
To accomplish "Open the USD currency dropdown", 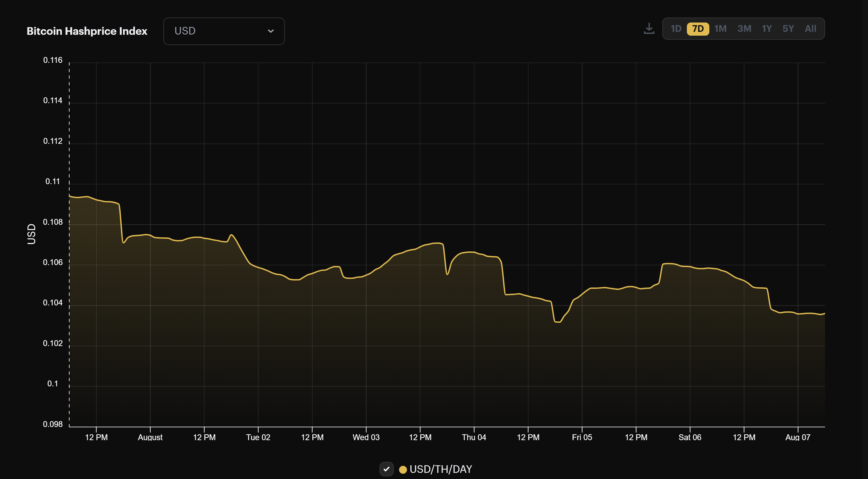I will [224, 31].
